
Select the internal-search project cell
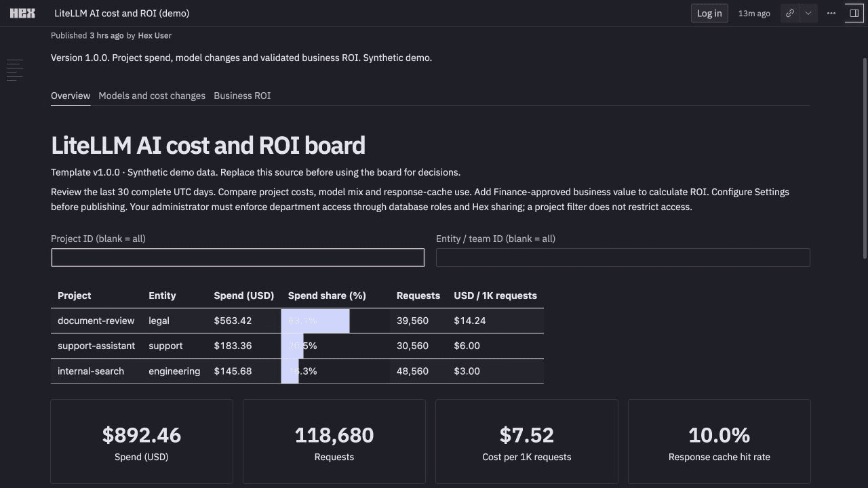96,371
